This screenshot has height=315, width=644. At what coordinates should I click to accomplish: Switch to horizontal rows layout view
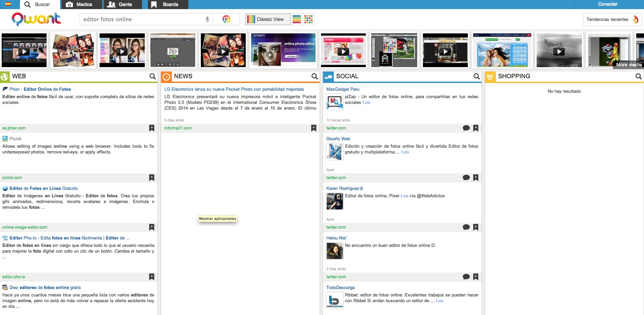point(297,20)
